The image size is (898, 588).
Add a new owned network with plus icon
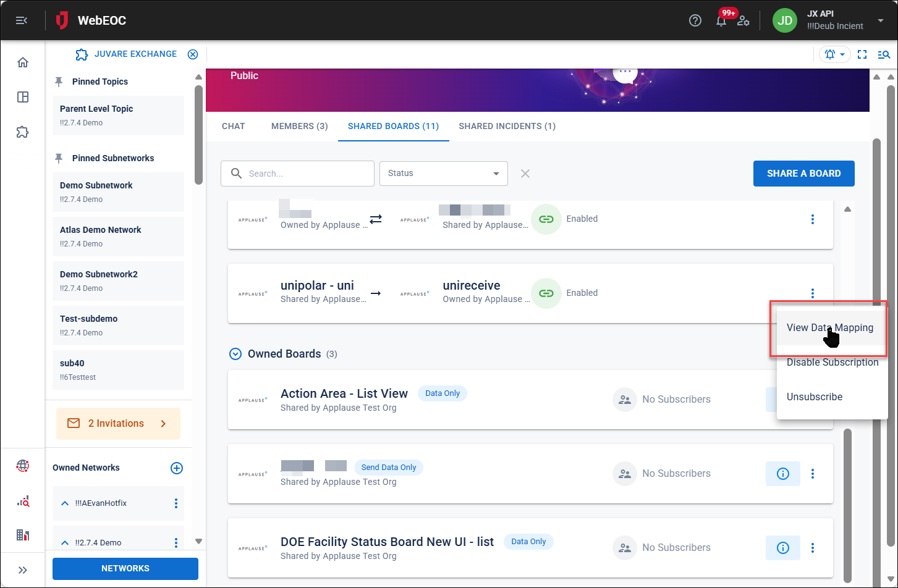tap(177, 468)
